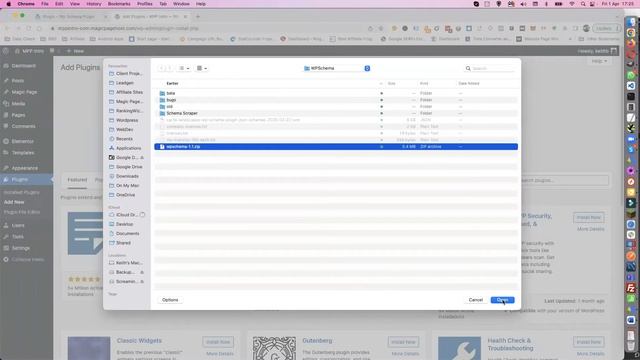Open the WPSchema location dropdown
The width and height of the screenshot is (640, 360).
(337, 68)
